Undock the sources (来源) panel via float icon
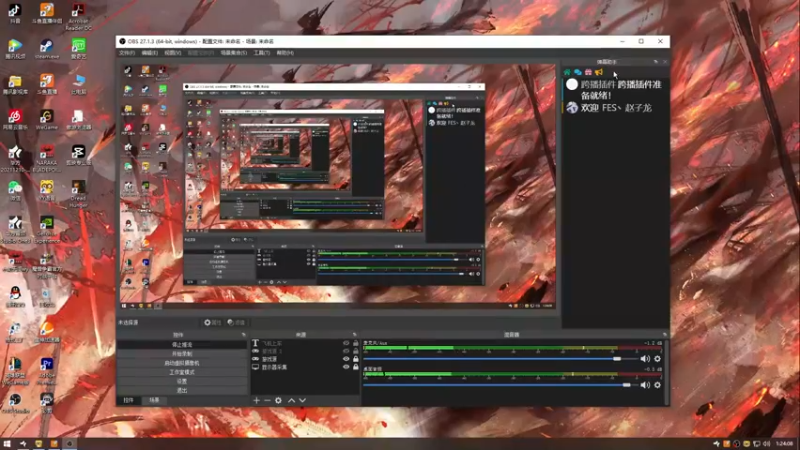800x450 pixels. click(355, 335)
